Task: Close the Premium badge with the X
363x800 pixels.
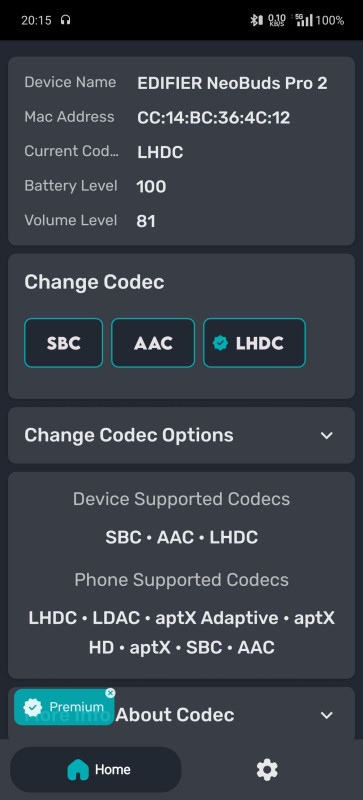Action: click(110, 693)
